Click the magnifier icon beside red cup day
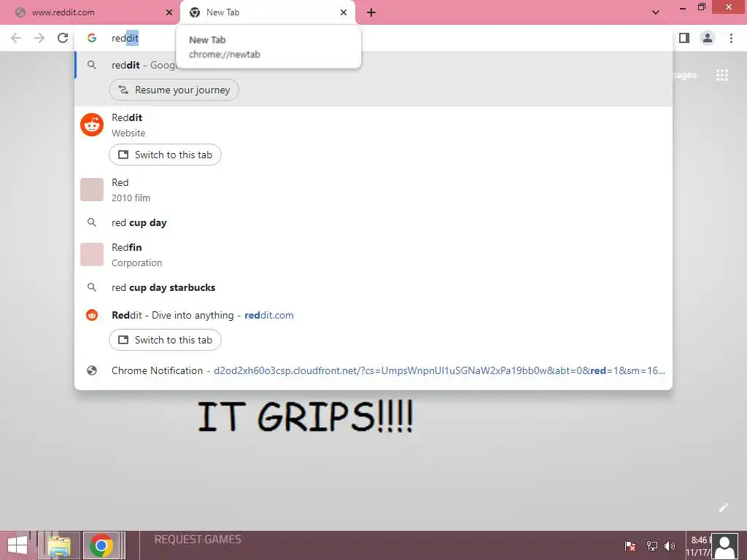747x560 pixels. (x=92, y=222)
